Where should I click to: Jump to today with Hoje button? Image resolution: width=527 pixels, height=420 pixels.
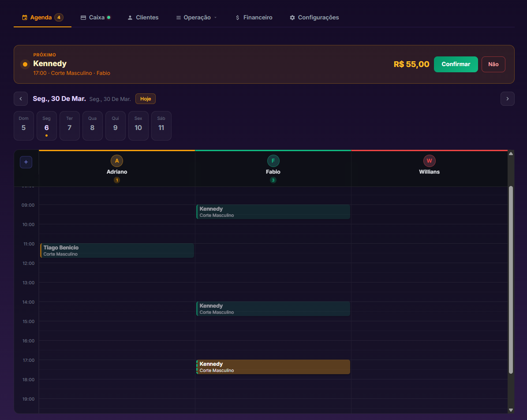click(146, 99)
